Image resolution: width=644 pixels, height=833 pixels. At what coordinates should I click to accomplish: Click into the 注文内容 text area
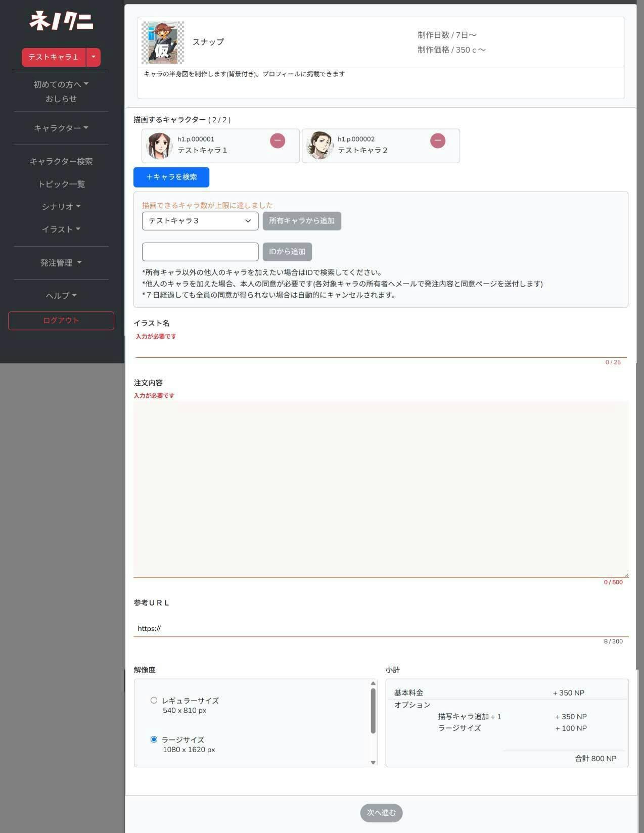click(x=380, y=488)
